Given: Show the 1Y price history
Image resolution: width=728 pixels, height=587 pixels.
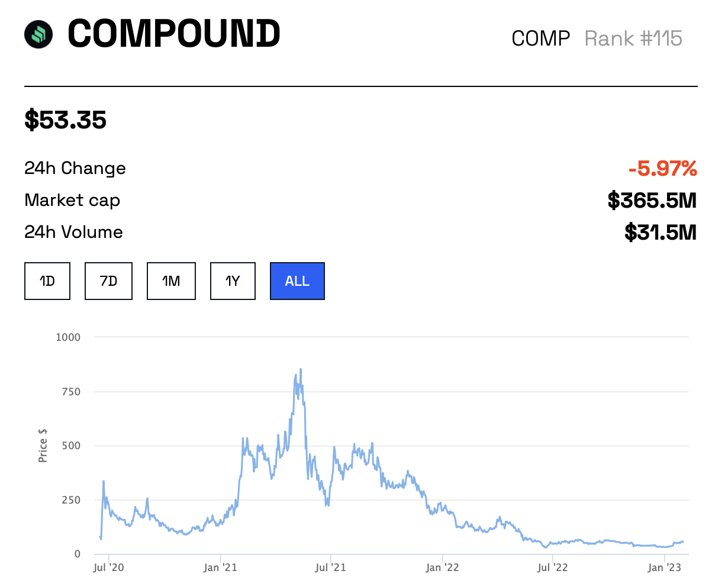Looking at the screenshot, I should click(233, 281).
